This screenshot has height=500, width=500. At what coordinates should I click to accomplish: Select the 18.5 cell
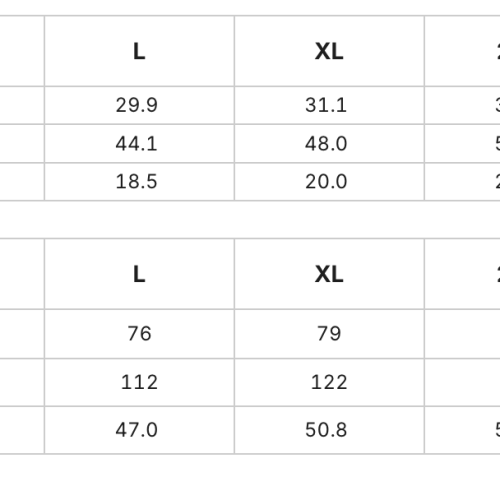pos(139,182)
